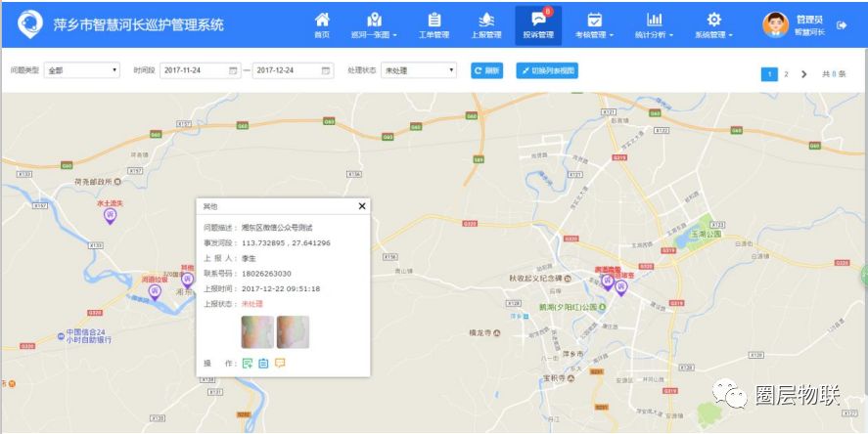Open 问题类型 dropdown showing 全部
The image size is (868, 434).
[x=82, y=70]
